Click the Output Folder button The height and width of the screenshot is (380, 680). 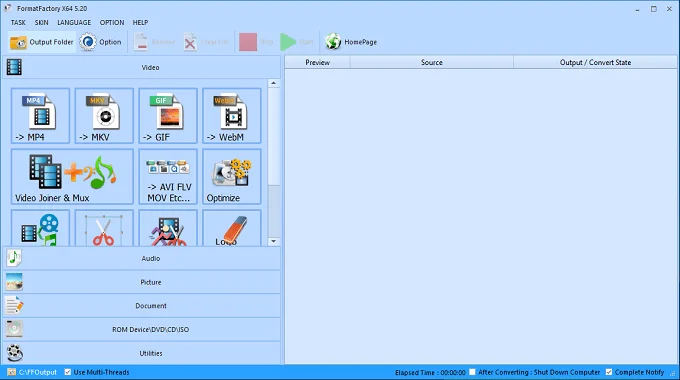tap(42, 42)
